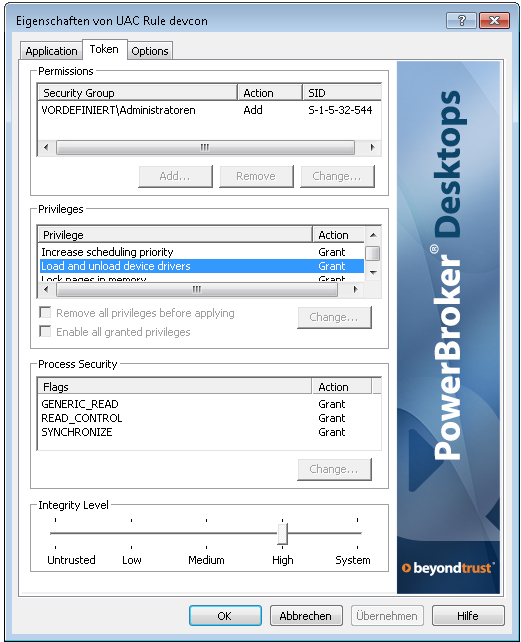
Task: Click the Security Group column header
Action: tap(138, 93)
